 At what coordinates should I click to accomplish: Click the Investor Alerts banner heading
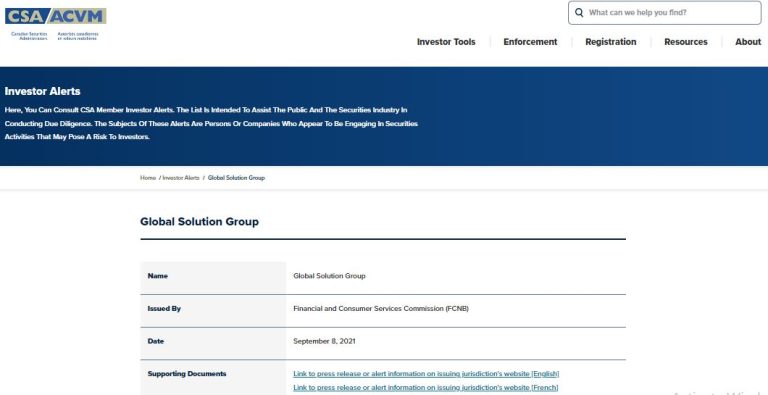(43, 92)
